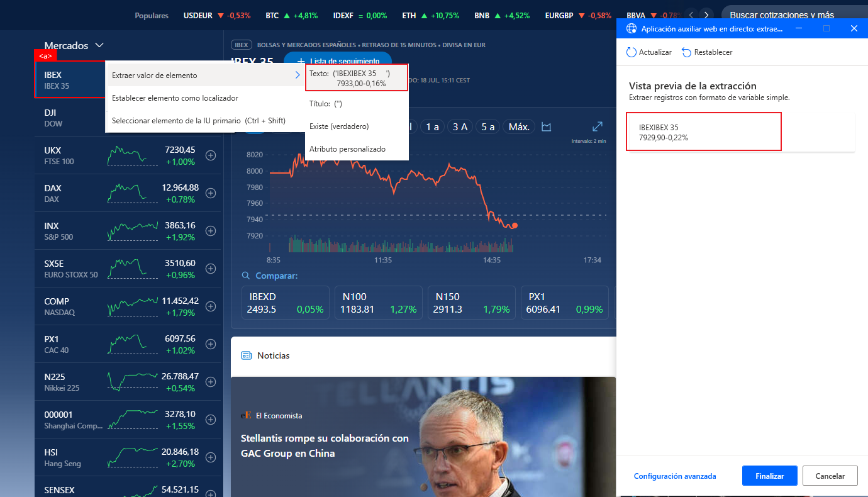The image size is (868, 497).
Task: Expand the IBEX 35 chart to fullscreen
Action: [x=598, y=126]
